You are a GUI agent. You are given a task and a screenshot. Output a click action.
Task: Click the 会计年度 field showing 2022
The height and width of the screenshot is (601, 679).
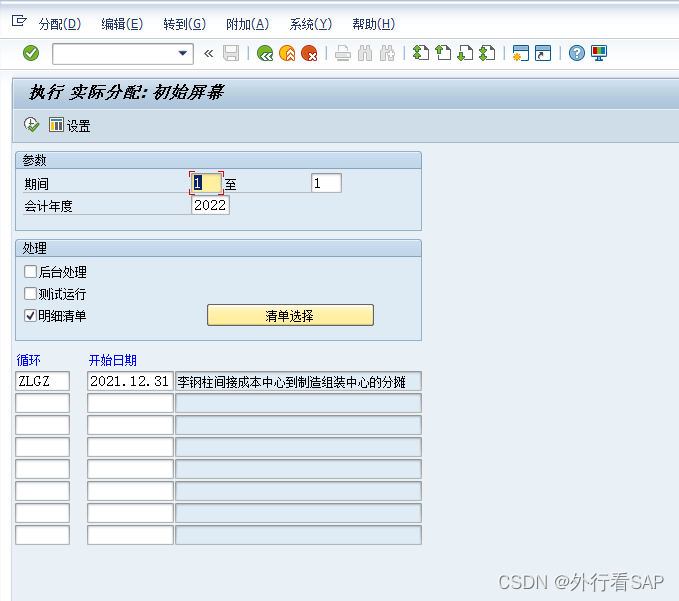click(210, 205)
